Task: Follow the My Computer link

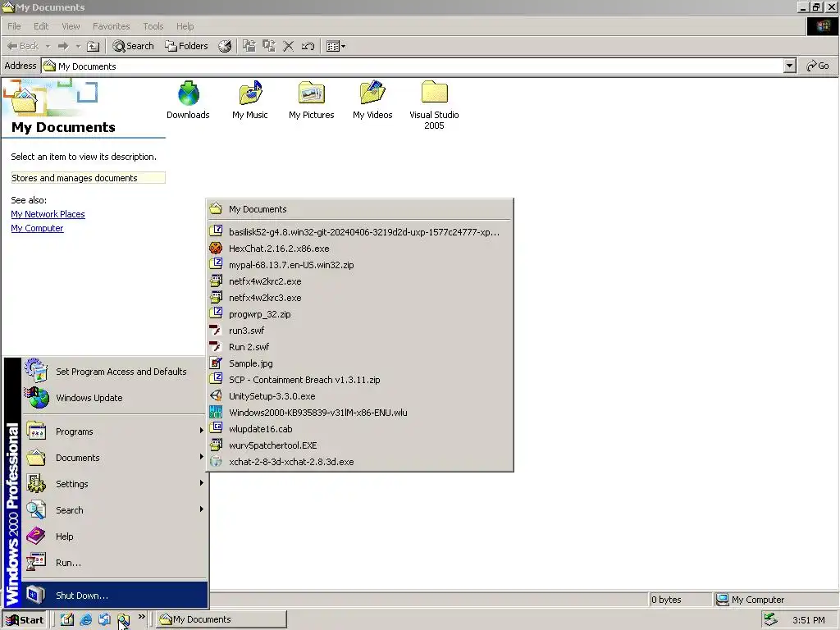Action: [x=37, y=228]
